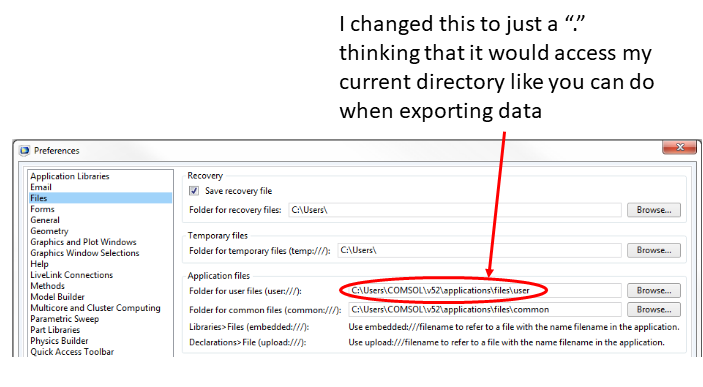The height and width of the screenshot is (387, 703).
Task: Browse for common files folder
Action: click(x=654, y=309)
